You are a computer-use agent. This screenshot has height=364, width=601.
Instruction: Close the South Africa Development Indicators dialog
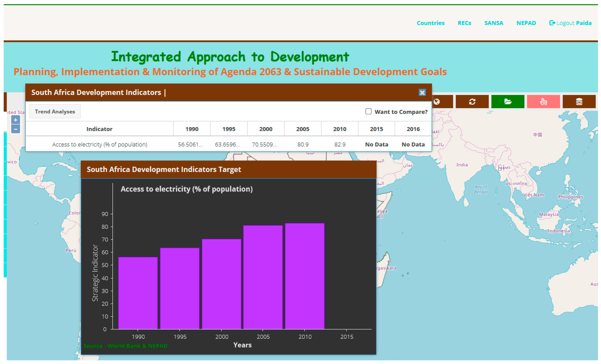point(422,93)
